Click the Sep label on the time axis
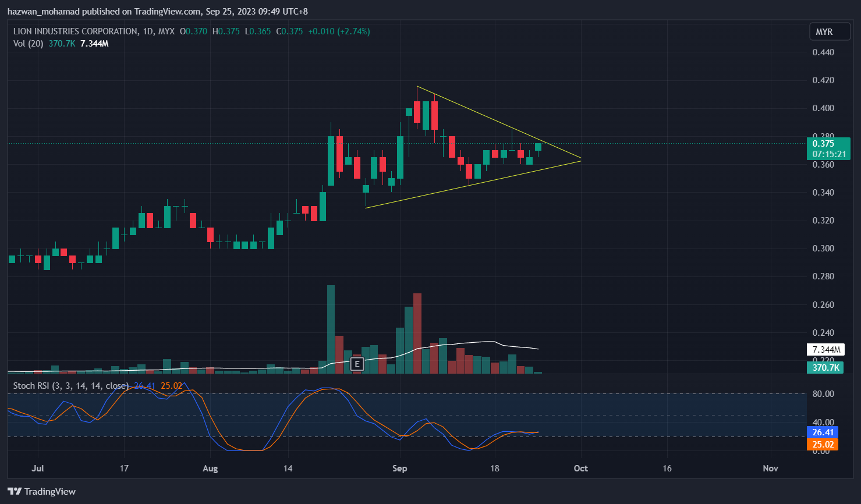Image resolution: width=861 pixels, height=504 pixels. [x=400, y=468]
